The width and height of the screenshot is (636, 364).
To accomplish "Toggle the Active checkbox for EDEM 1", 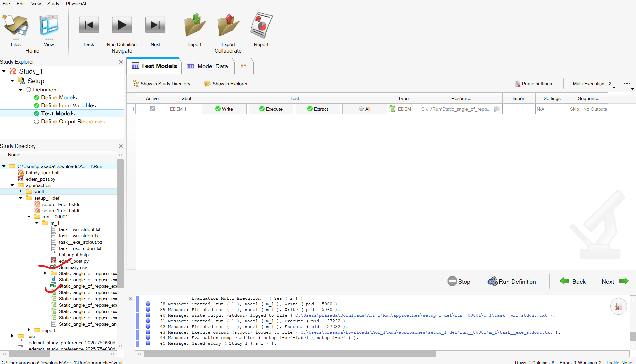I will pos(152,109).
